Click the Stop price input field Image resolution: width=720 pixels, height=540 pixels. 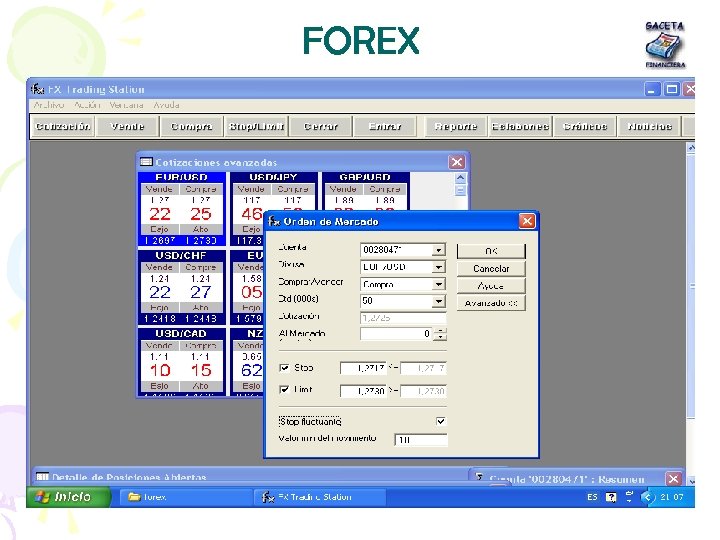(363, 368)
